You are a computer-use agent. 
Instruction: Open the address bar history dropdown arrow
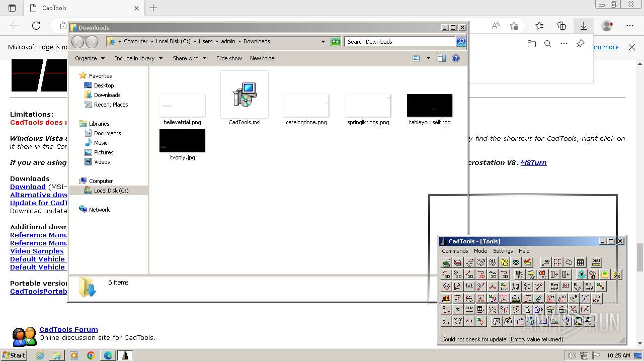(x=323, y=42)
